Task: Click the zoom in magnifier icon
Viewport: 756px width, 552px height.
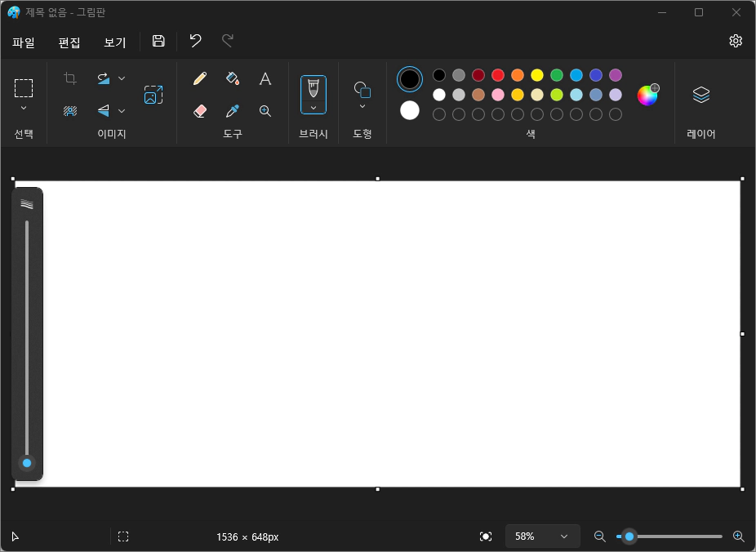Action: click(x=738, y=536)
